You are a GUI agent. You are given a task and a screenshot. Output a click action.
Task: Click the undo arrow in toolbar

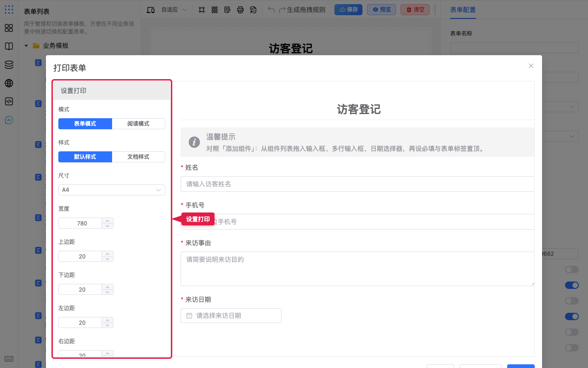click(271, 10)
